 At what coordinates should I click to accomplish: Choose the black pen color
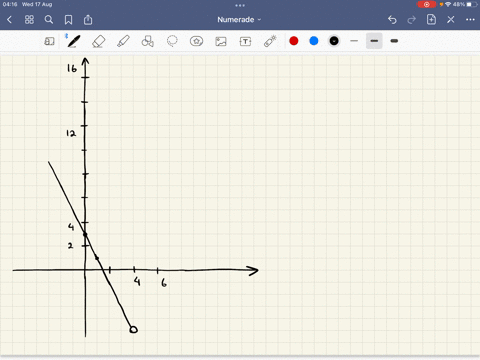tap(334, 41)
